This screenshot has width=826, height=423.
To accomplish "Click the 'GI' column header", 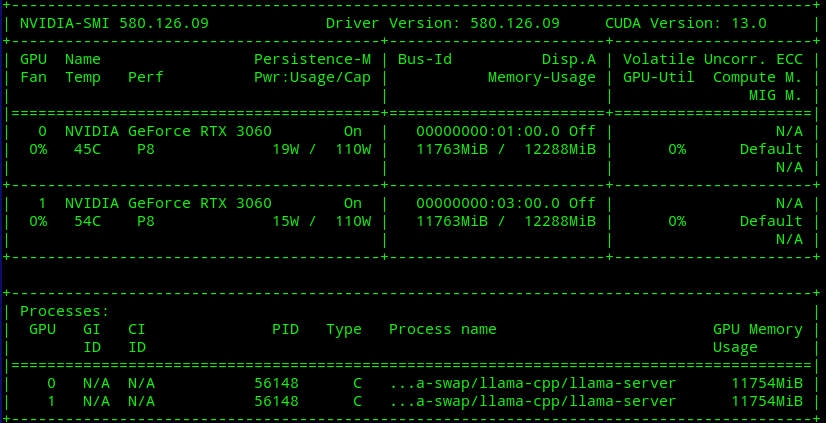I will [92, 330].
